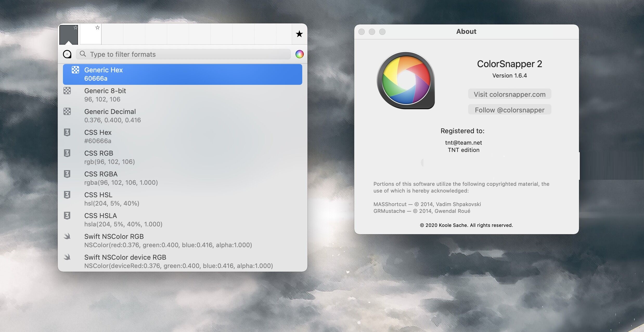Click the black favorites star icon
This screenshot has height=332, width=644.
(299, 34)
